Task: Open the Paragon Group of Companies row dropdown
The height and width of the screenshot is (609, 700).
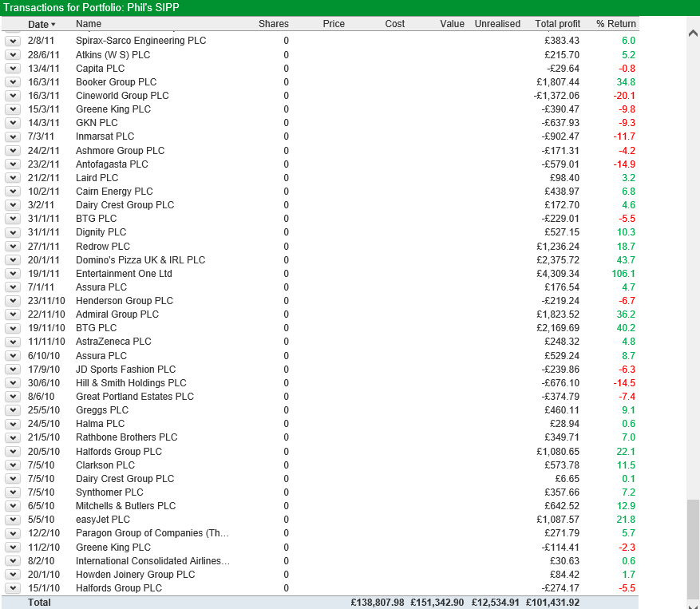Action: pos(13,533)
